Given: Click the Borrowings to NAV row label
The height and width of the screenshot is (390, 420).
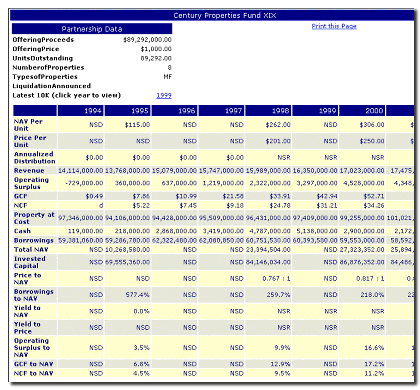Looking at the screenshot, I should point(34,295).
